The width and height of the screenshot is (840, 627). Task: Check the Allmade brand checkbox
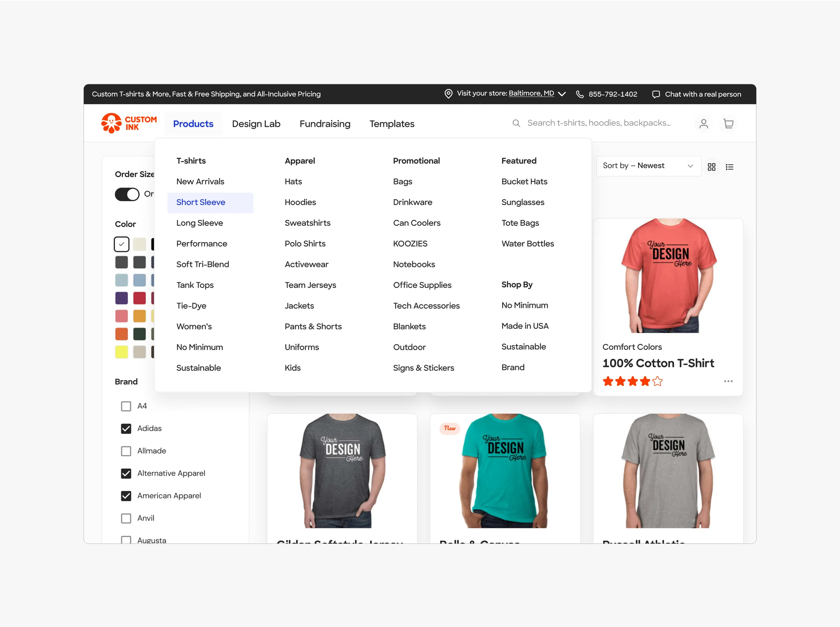click(x=126, y=451)
